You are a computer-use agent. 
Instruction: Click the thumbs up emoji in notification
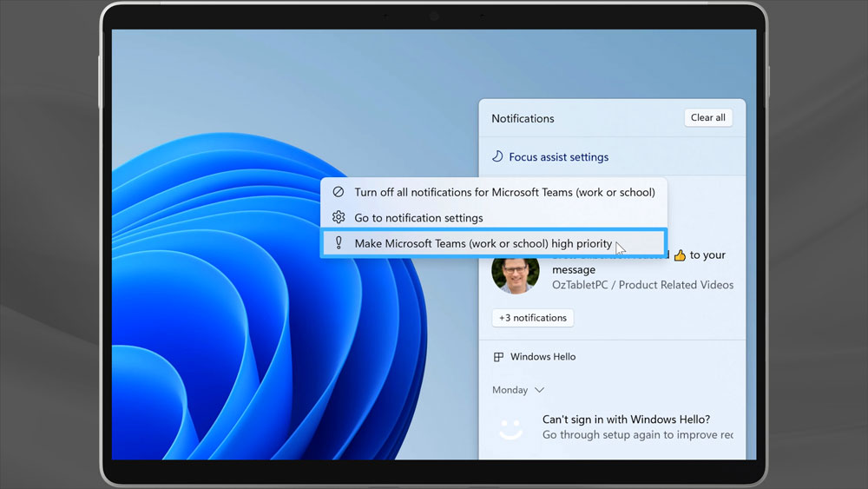[680, 255]
